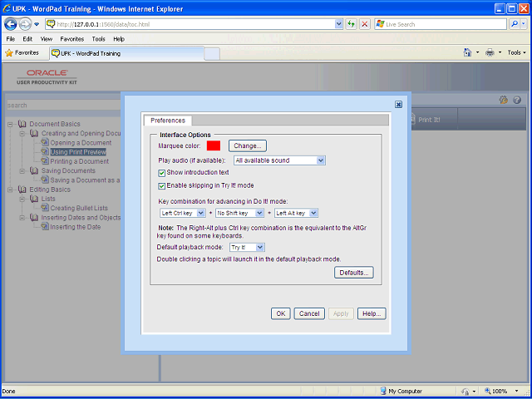Click the UPK search field
This screenshot has height=399, width=532.
pyautogui.click(x=65, y=106)
